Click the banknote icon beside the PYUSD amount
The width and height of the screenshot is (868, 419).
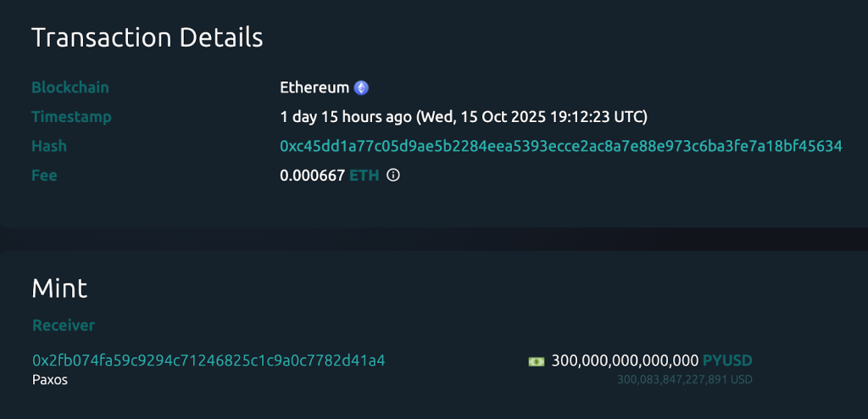pyautogui.click(x=537, y=360)
